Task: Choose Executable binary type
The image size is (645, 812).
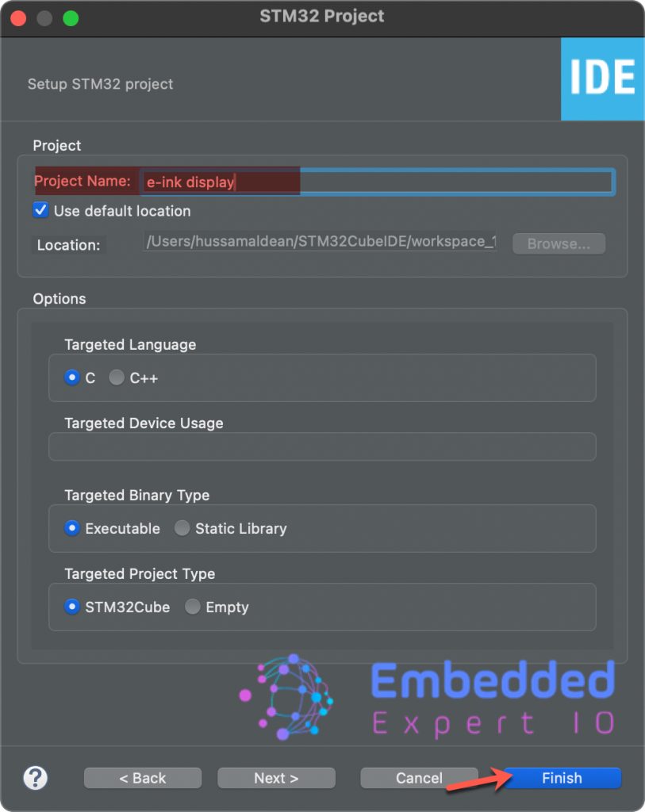Action: click(72, 528)
